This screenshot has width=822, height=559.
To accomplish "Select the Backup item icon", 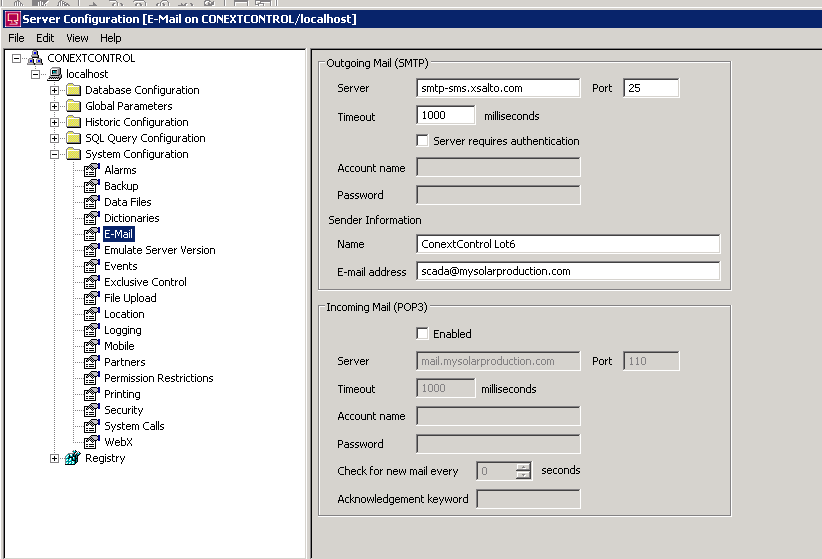I will 92,186.
